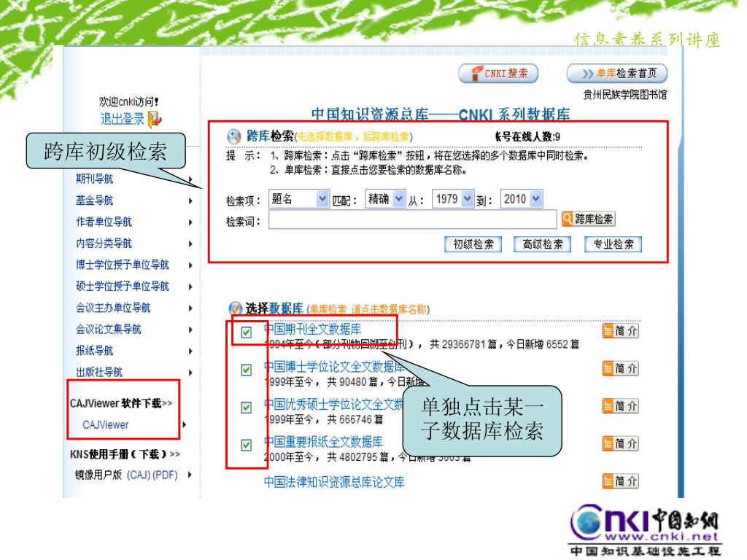Open 中国博士学位论文全文数据库 link
747x560 pixels.
(334, 367)
